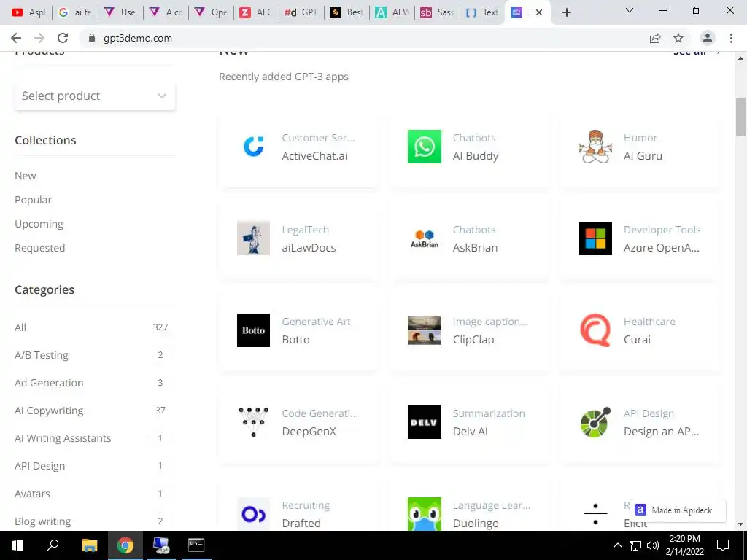The height and width of the screenshot is (560, 747).
Task: Select the AI Writing Assistants category
Action: click(91, 438)
